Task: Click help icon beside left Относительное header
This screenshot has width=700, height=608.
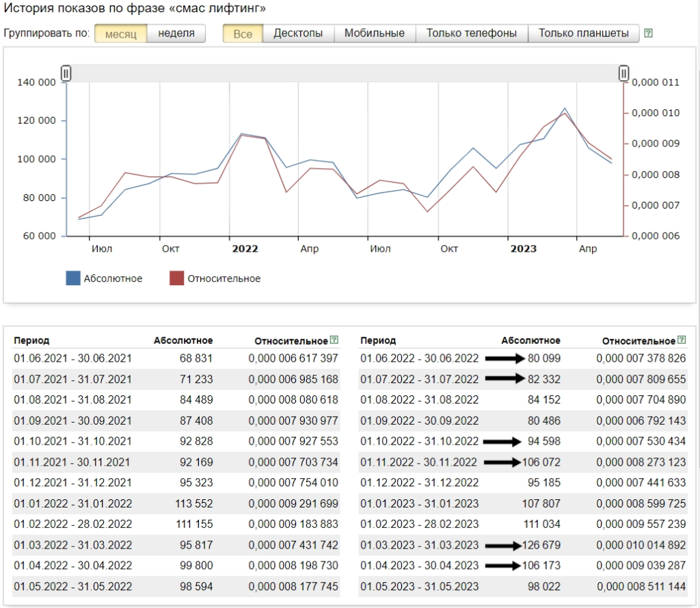Action: (x=334, y=340)
